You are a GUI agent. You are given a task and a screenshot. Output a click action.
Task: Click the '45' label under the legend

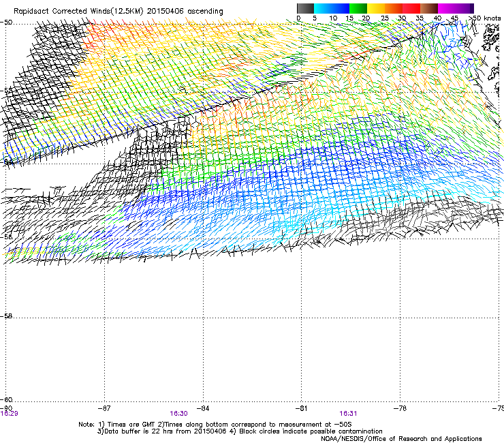click(454, 18)
